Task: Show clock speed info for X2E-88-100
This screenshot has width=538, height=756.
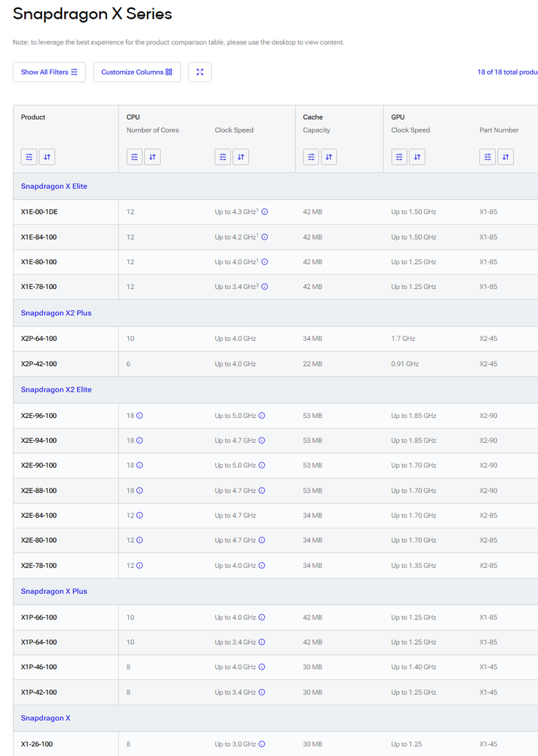Action: click(262, 490)
